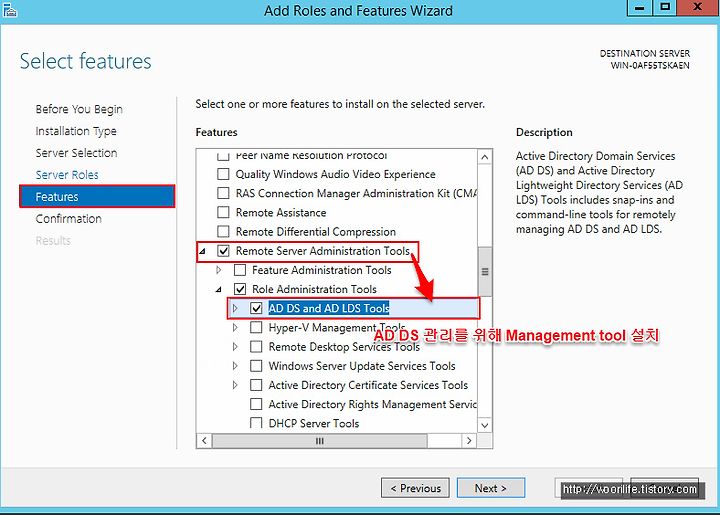
Task: Check the RAS Connection Manager Administration Kit box
Action: [x=223, y=193]
